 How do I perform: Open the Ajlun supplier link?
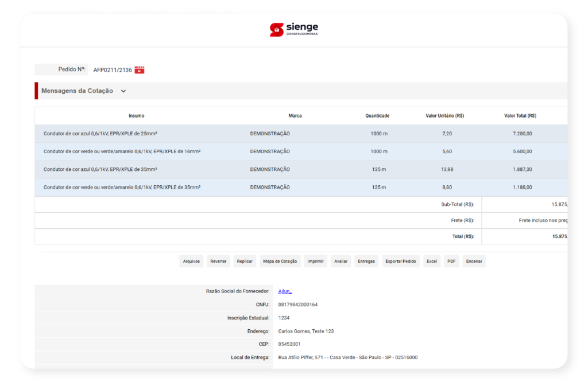click(x=285, y=291)
